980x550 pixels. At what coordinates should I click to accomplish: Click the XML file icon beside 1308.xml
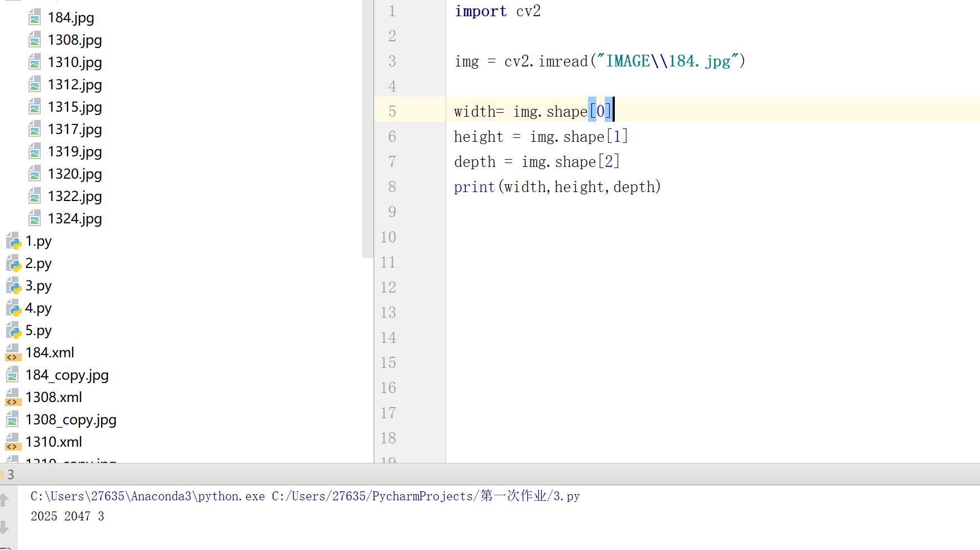(12, 397)
